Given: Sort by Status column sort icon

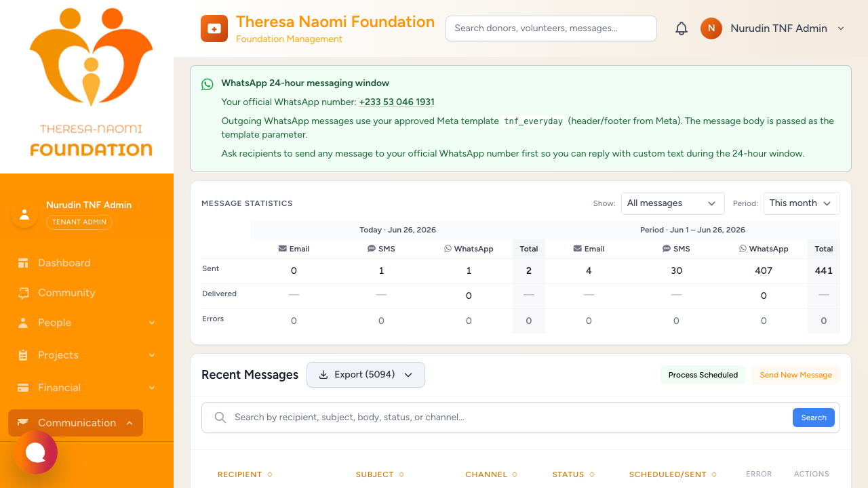Looking at the screenshot, I should coord(592,474).
